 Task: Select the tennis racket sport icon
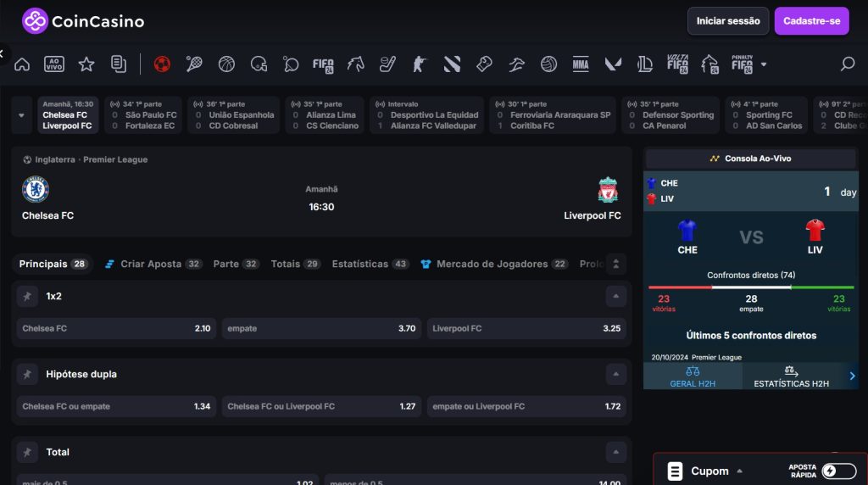194,64
